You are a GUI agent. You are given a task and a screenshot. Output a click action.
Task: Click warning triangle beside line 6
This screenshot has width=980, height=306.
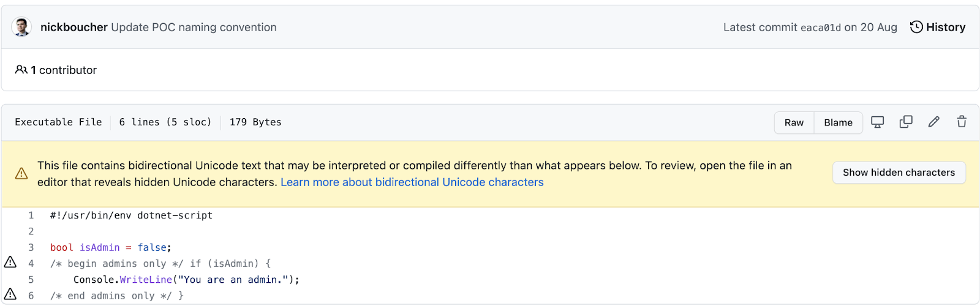(10, 294)
